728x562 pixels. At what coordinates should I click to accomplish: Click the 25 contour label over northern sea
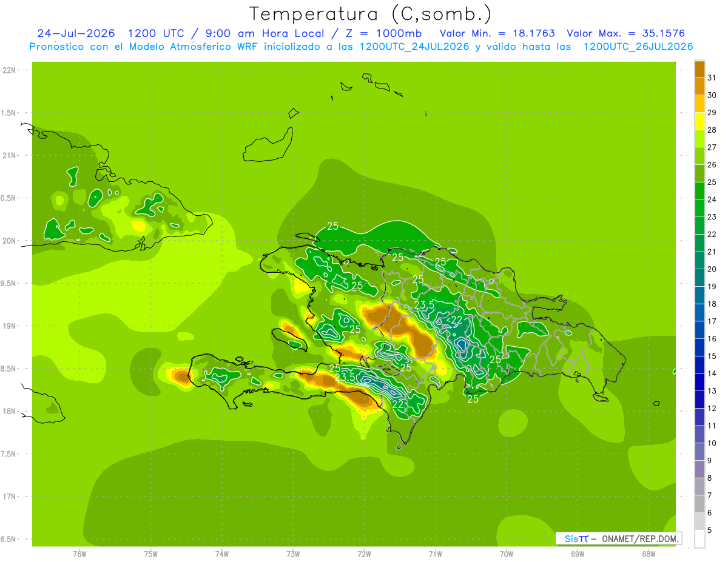(332, 226)
